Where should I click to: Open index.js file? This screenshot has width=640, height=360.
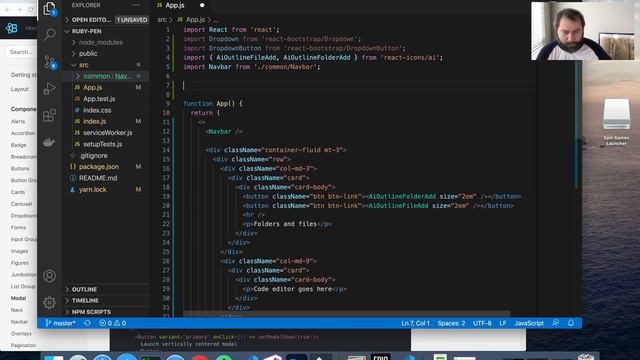[107, 121]
